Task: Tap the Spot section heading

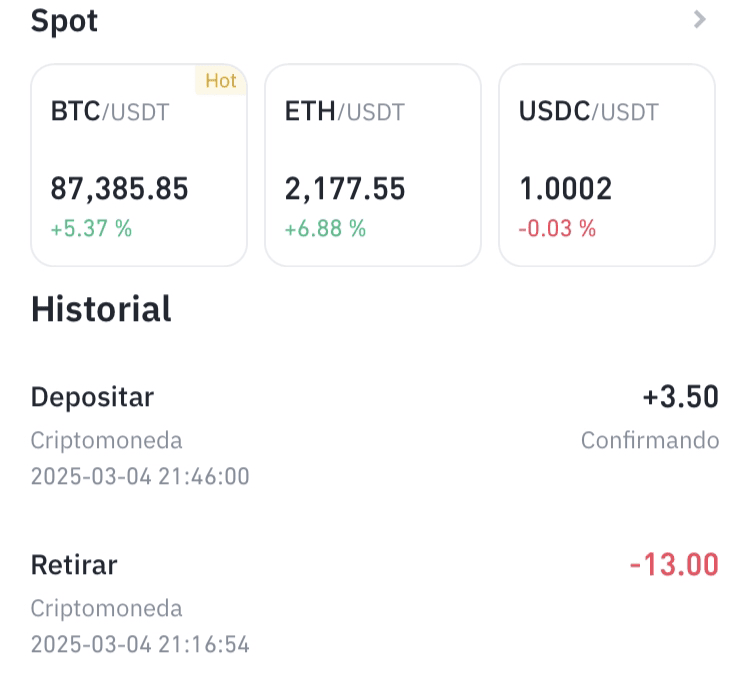Action: [64, 22]
